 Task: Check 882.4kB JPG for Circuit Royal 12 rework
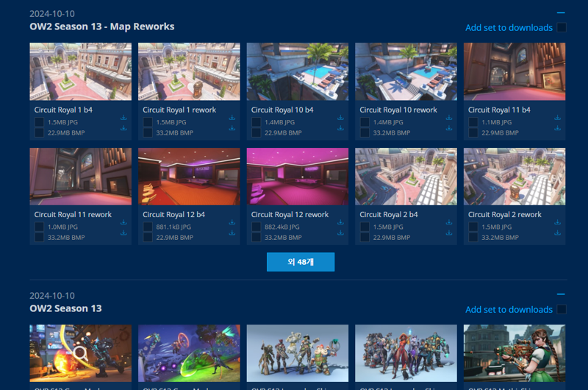[x=256, y=227]
